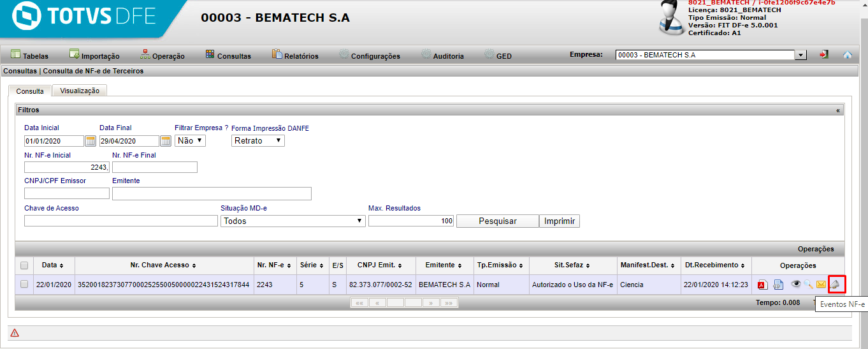Click the 'Autorizado o Uso da NF-e' cell
This screenshot has height=349, width=868.
[572, 285]
